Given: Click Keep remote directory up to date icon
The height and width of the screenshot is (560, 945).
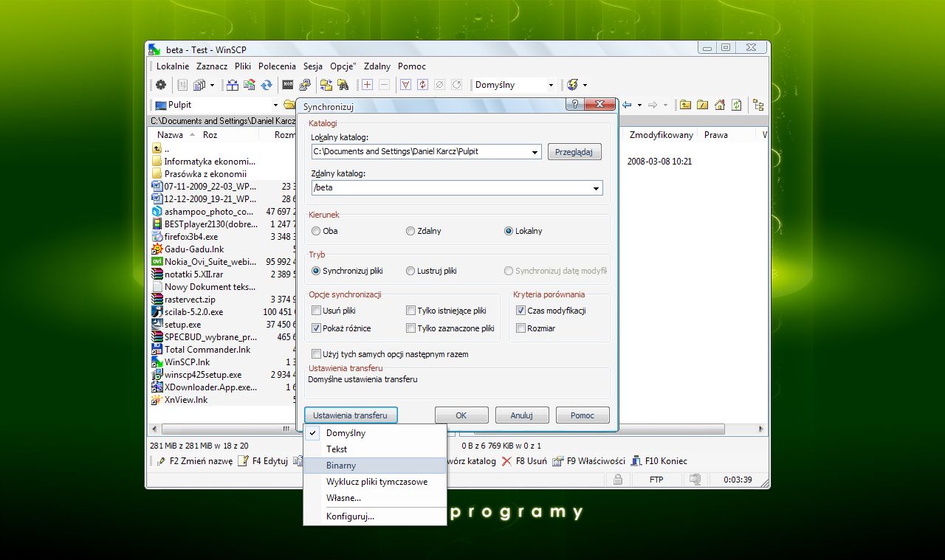Looking at the screenshot, I should tap(250, 85).
